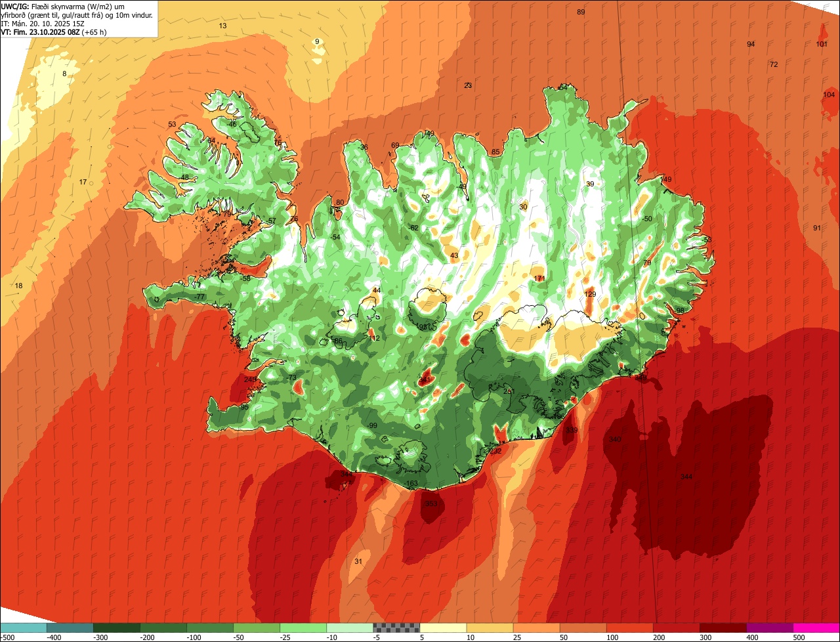
Task: Click the value 353 off the south coast
Action: tap(431, 503)
